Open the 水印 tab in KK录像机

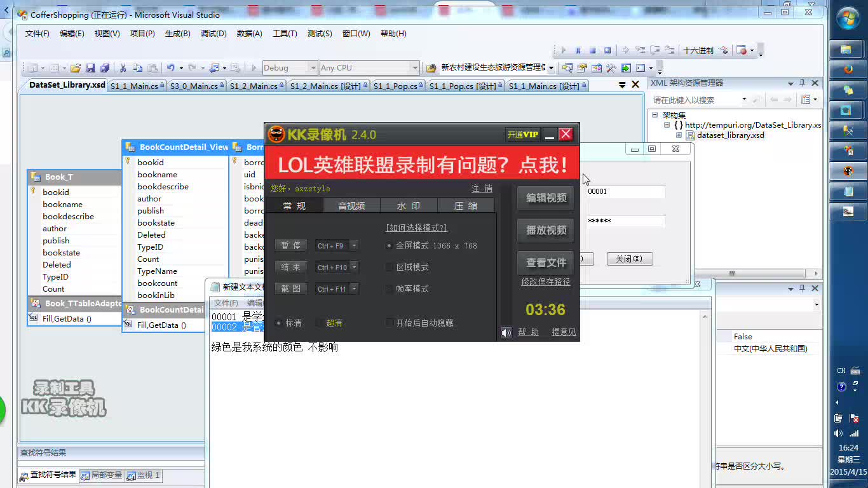pyautogui.click(x=409, y=205)
